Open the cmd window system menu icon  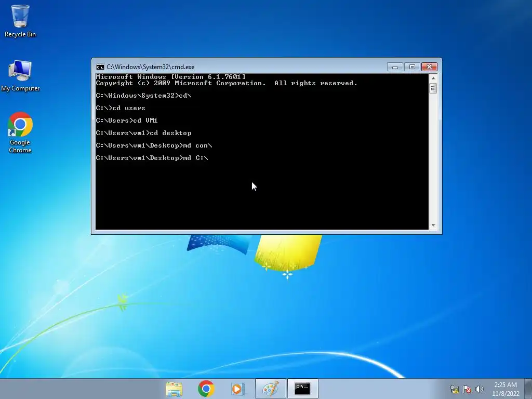[100, 67]
